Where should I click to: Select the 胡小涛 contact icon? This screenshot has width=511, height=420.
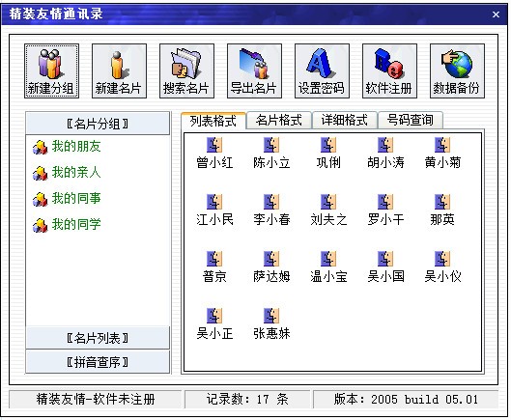click(x=385, y=145)
